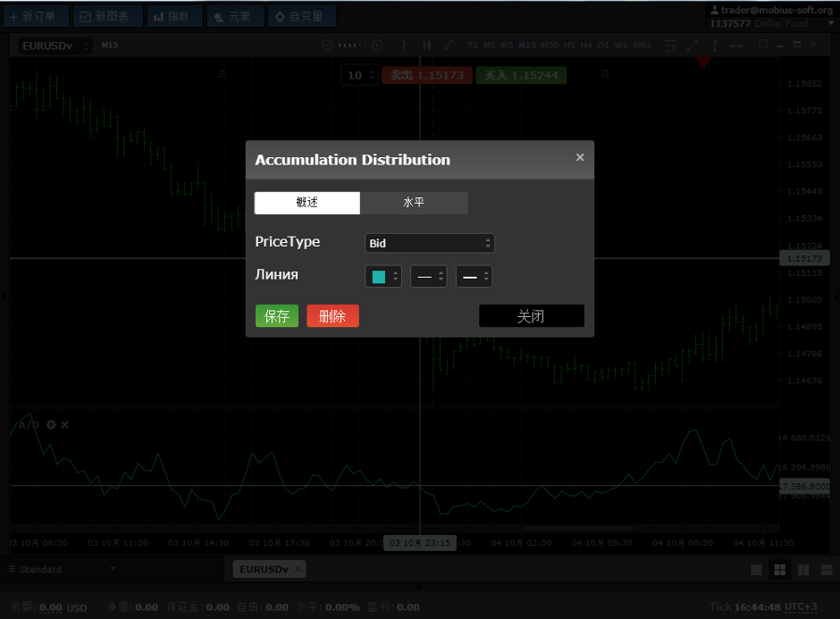Select the bar chart type icon

(405, 45)
